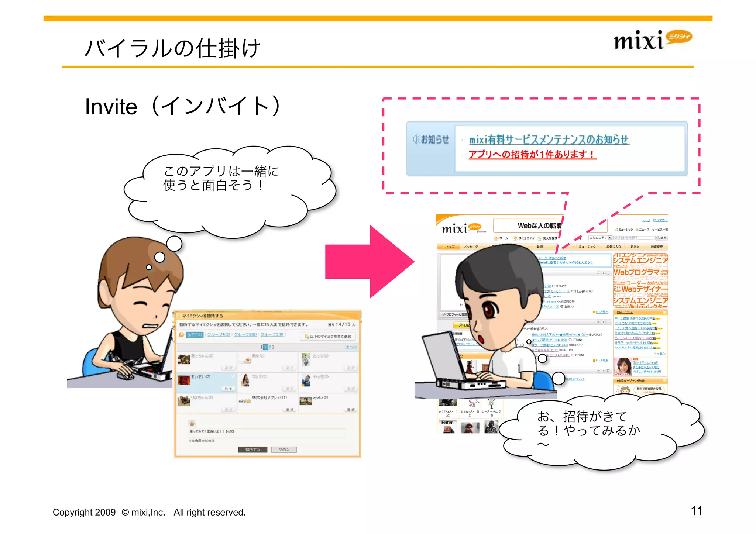Deselect まいまい with the 外す button
This screenshot has width=756, height=534.
coord(228,389)
